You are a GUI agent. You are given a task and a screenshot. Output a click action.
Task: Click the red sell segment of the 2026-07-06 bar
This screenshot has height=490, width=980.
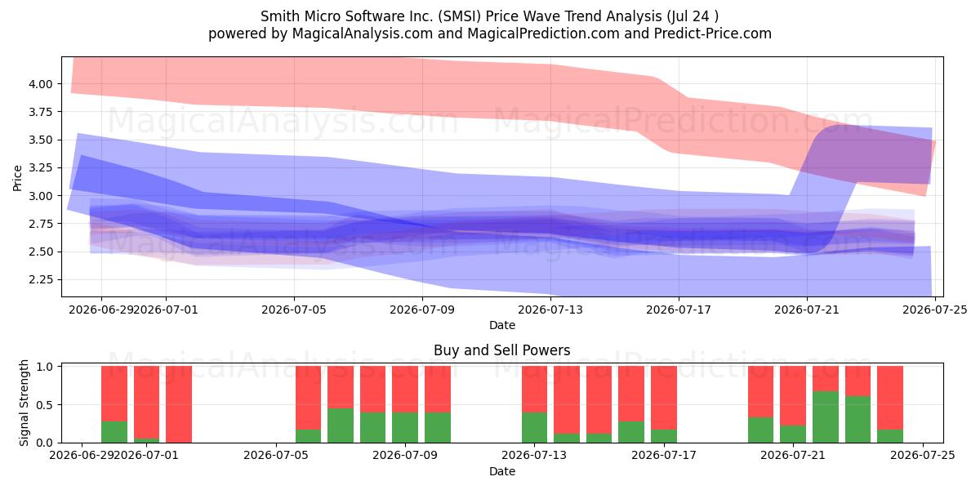tap(308, 398)
